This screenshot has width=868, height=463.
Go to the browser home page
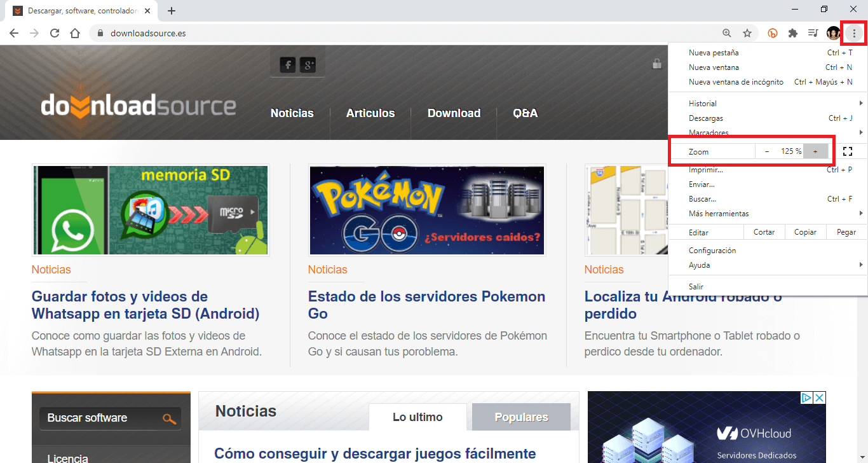(75, 33)
